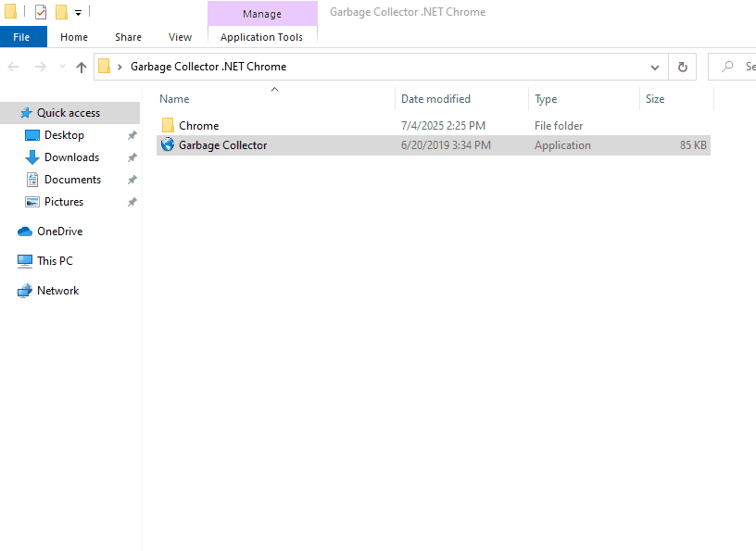Click the Back navigation arrow
Image resolution: width=756 pixels, height=551 pixels.
[14, 67]
